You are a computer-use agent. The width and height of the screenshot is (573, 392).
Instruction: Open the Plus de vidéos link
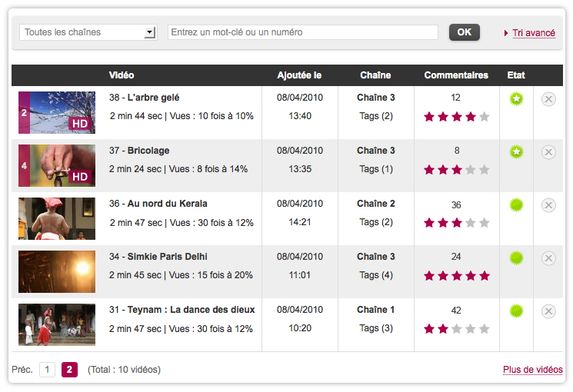[x=532, y=370]
